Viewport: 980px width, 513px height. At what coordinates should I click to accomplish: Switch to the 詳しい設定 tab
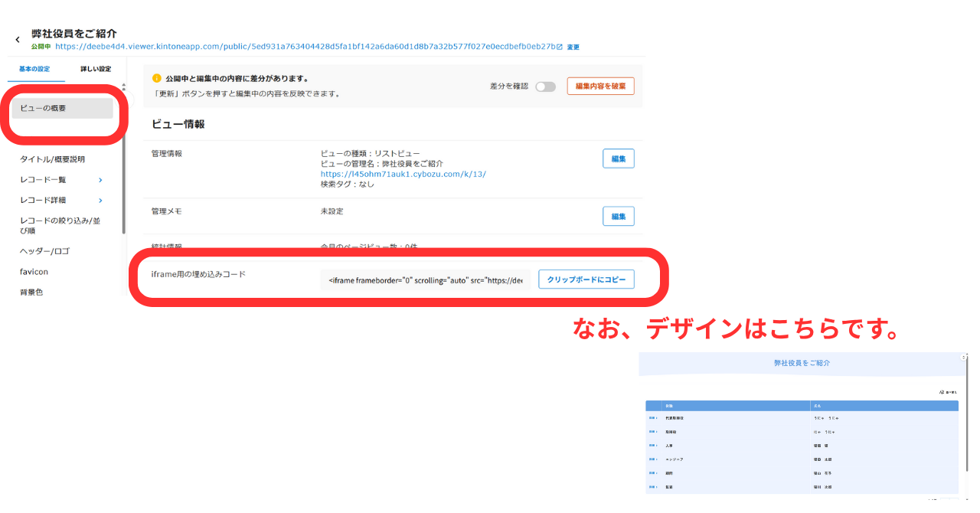[x=96, y=68]
